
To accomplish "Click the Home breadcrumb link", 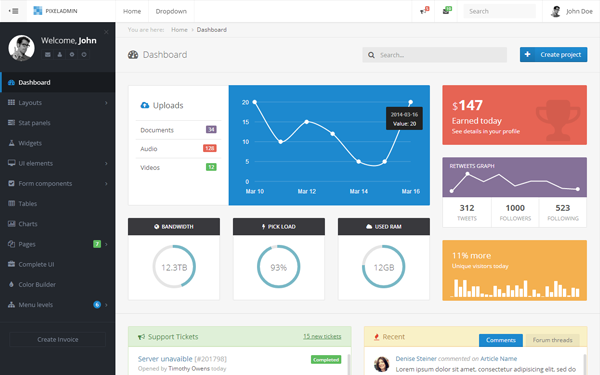I will pyautogui.click(x=179, y=29).
